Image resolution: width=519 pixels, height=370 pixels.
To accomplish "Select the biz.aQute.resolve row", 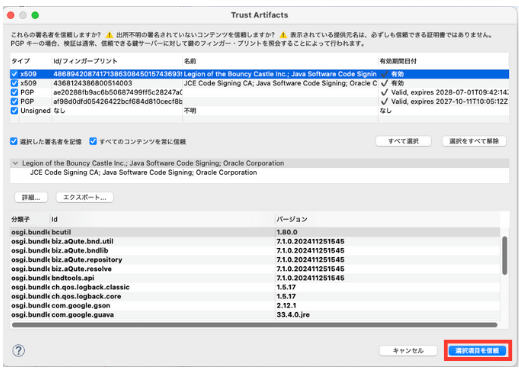I will click(255, 269).
